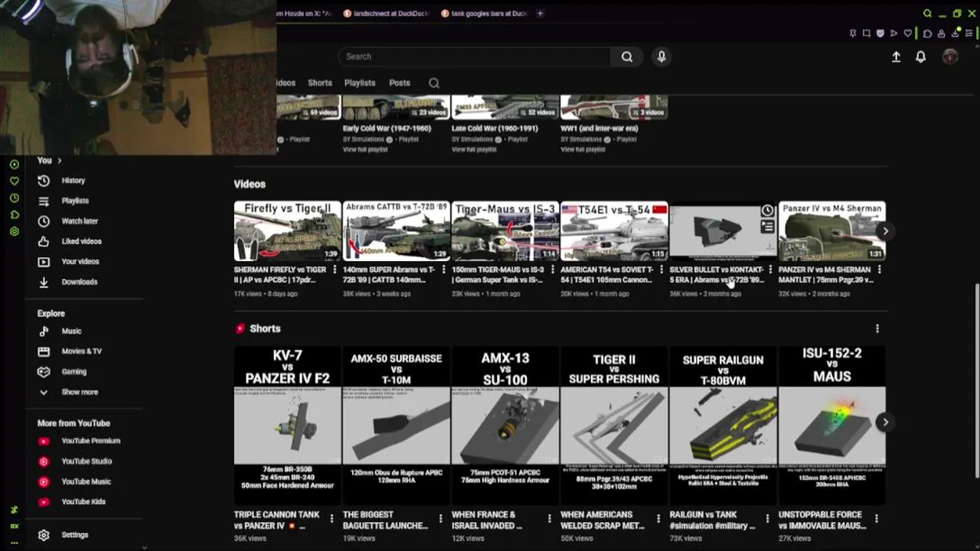Open the WW1 and inter-war playlist title

[x=599, y=129]
